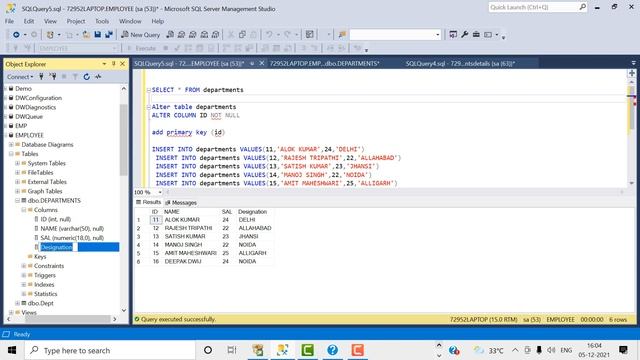Open the Object Explorer window position dropdown arrow
Image resolution: width=640 pixels, height=360 pixels.
[104, 64]
